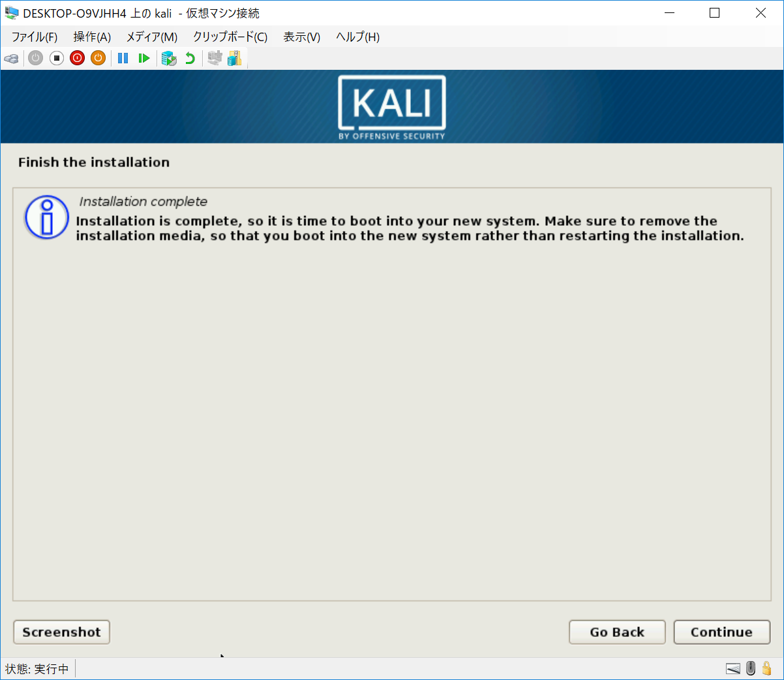Pause the virtual machine
The image size is (784, 680).
pos(123,58)
